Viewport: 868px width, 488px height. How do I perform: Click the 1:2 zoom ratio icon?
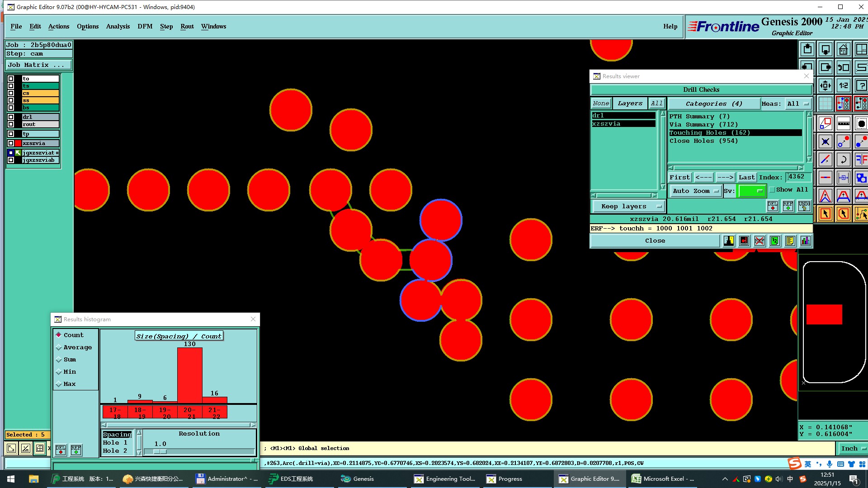(x=843, y=85)
